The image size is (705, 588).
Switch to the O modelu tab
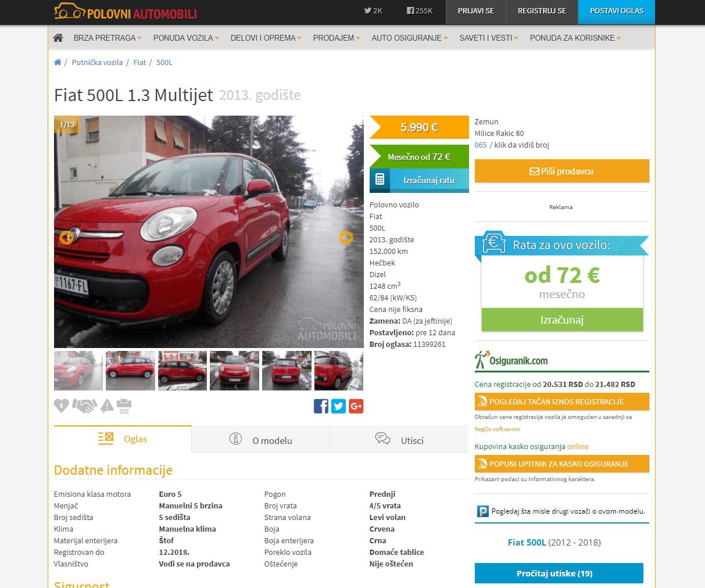pos(260,440)
